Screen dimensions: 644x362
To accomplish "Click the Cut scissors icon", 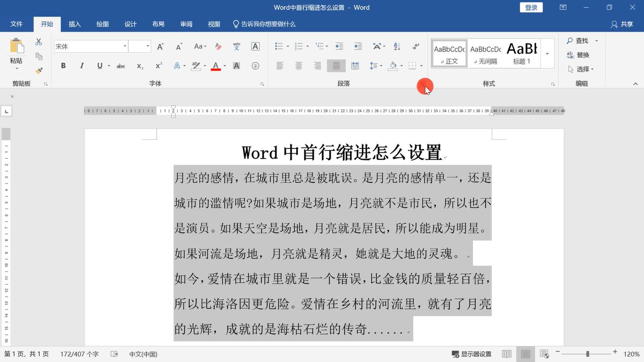I will coord(39,42).
